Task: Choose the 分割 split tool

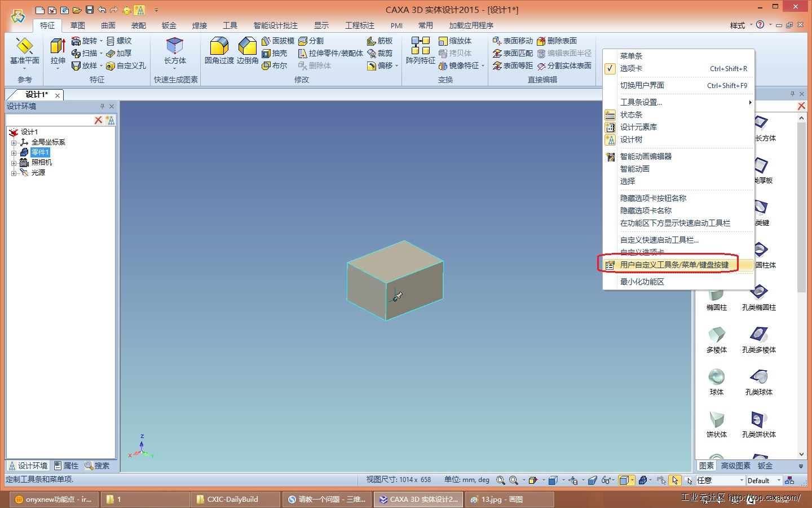Action: click(x=311, y=41)
